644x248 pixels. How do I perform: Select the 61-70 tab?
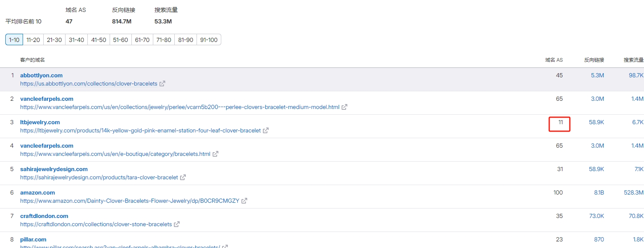142,39
